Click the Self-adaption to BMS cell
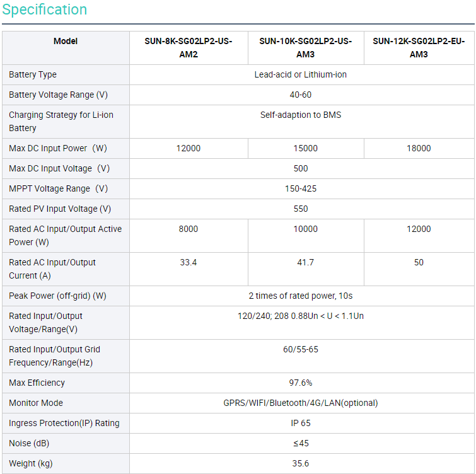This screenshot has height=474, width=476. pyautogui.click(x=301, y=115)
